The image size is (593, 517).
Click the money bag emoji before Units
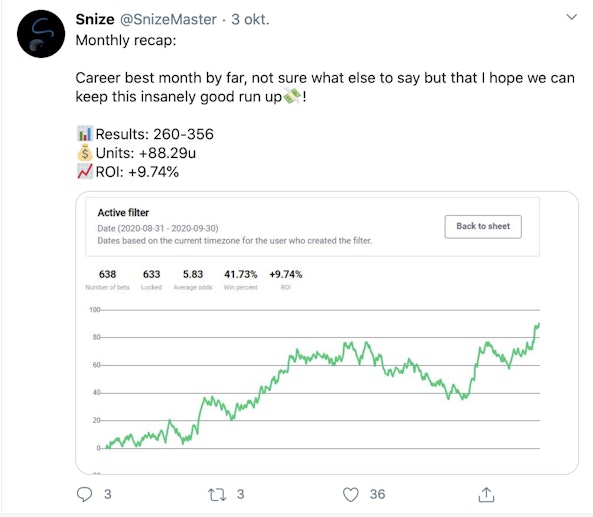tap(84, 153)
